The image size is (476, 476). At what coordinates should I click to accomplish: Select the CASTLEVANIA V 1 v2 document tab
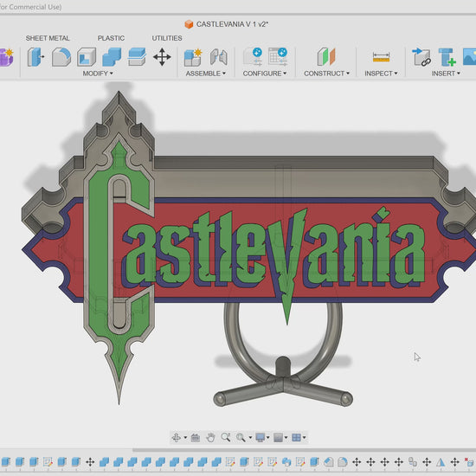(227, 24)
